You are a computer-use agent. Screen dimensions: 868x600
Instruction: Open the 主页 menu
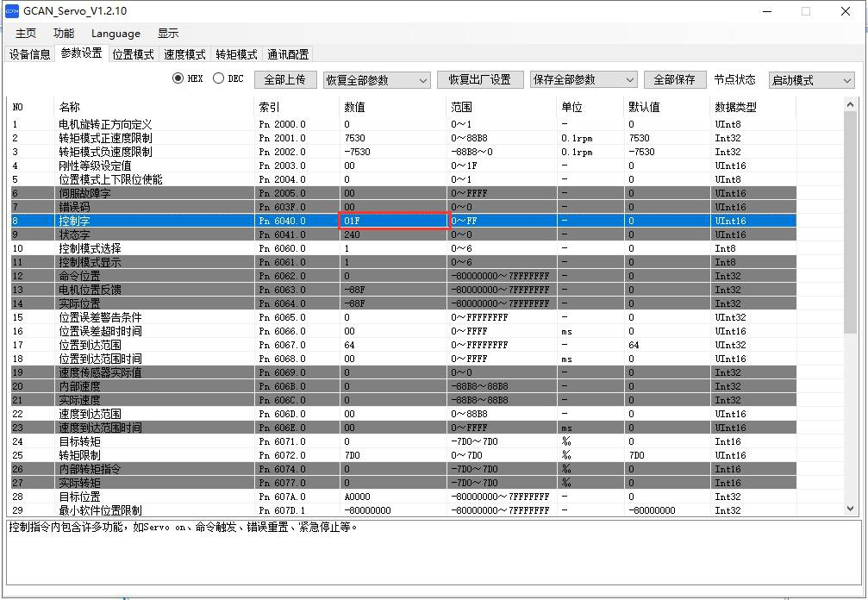click(26, 34)
